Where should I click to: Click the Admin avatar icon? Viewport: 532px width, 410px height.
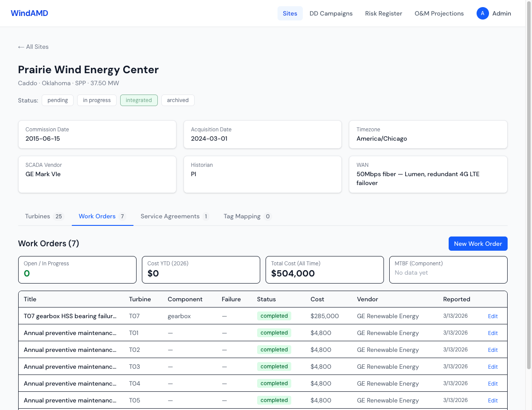click(482, 13)
